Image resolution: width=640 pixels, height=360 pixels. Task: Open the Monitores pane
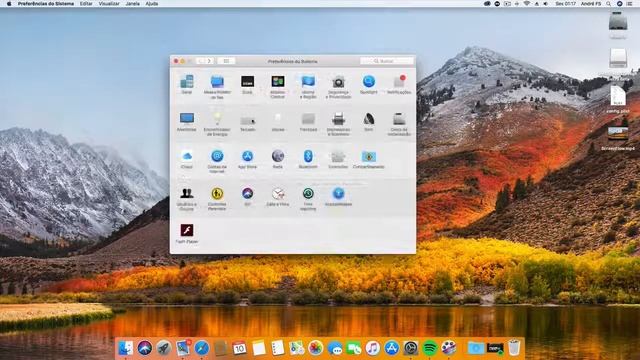[x=187, y=122]
